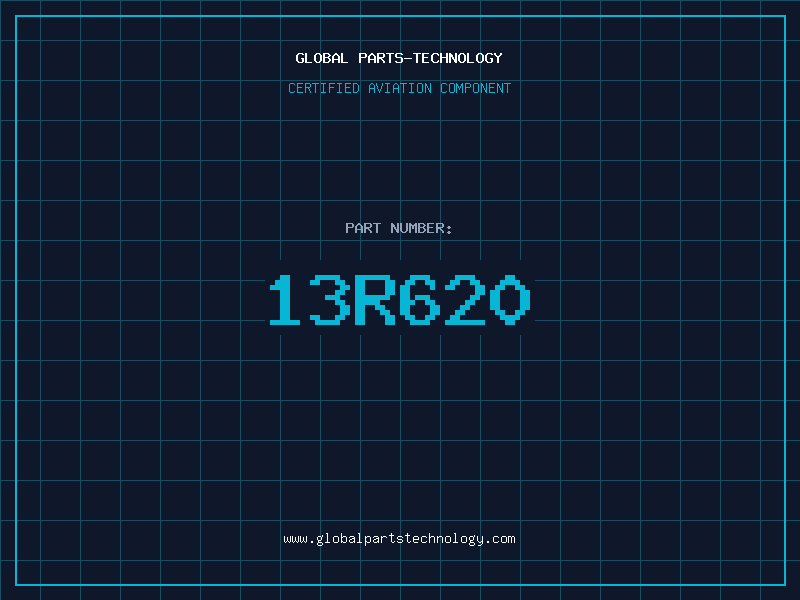Open the www.globalpartstechnology.com link
The width and height of the screenshot is (800, 600).
399,539
